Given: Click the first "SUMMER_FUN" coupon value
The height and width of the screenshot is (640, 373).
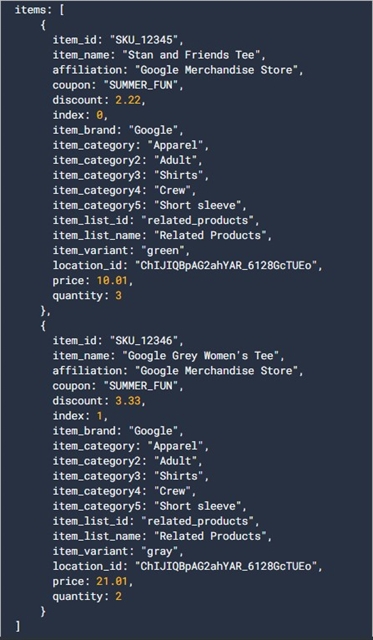Looking at the screenshot, I should [141, 85].
